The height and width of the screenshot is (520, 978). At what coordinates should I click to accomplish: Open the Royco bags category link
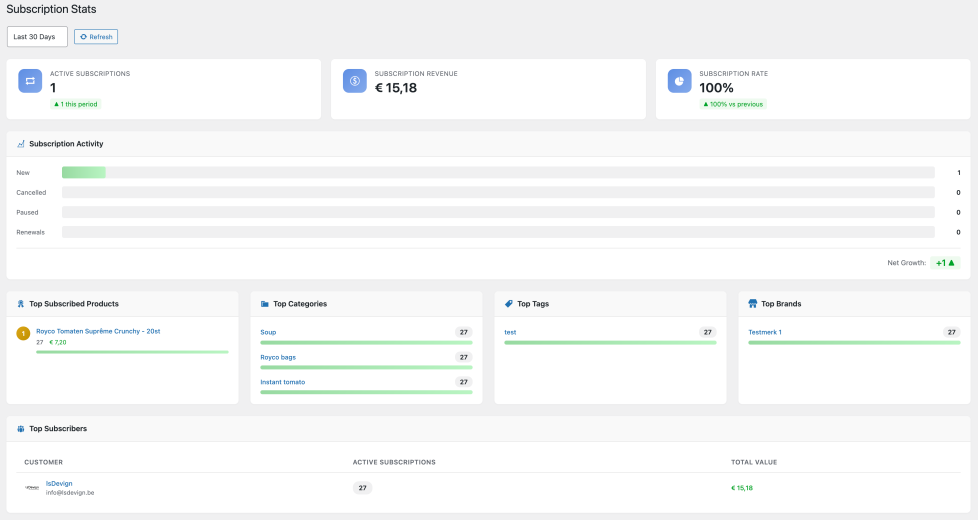click(278, 357)
